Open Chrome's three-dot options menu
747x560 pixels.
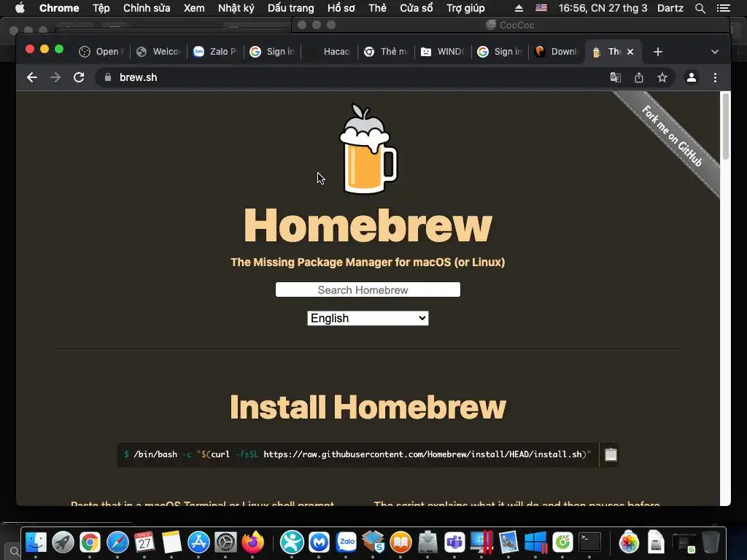click(715, 77)
